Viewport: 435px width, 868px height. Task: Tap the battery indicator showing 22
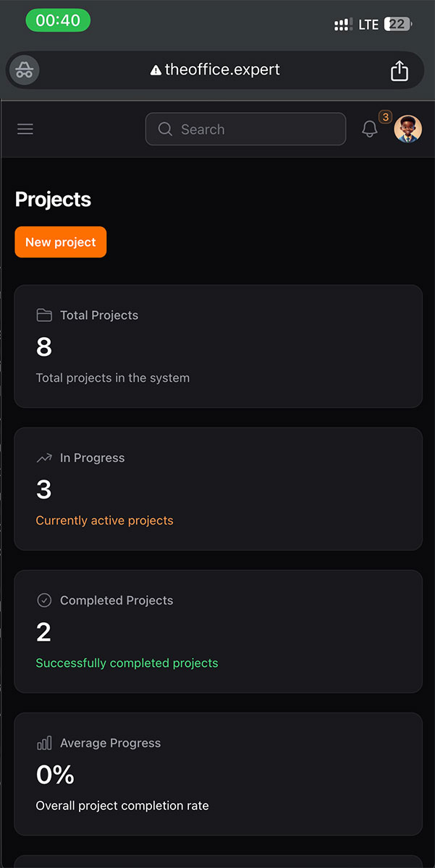pos(397,24)
